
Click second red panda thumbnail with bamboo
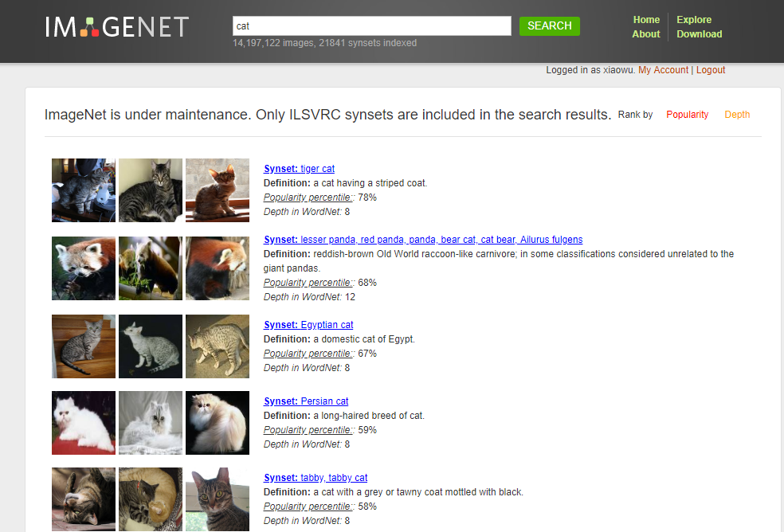pyautogui.click(x=151, y=268)
